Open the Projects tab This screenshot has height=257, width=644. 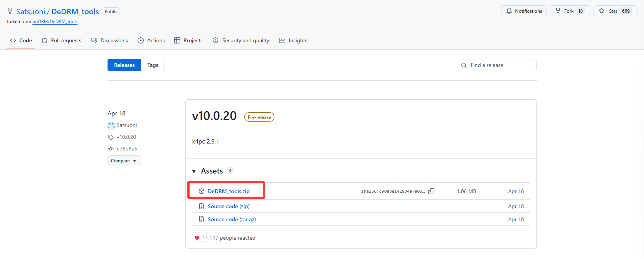[188, 40]
